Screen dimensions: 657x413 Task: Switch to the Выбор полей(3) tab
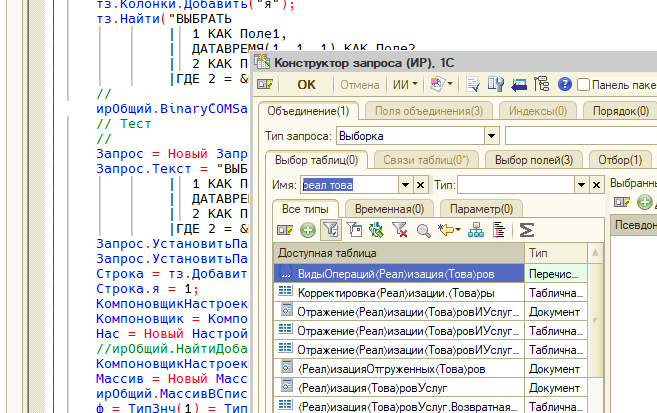coord(533,159)
